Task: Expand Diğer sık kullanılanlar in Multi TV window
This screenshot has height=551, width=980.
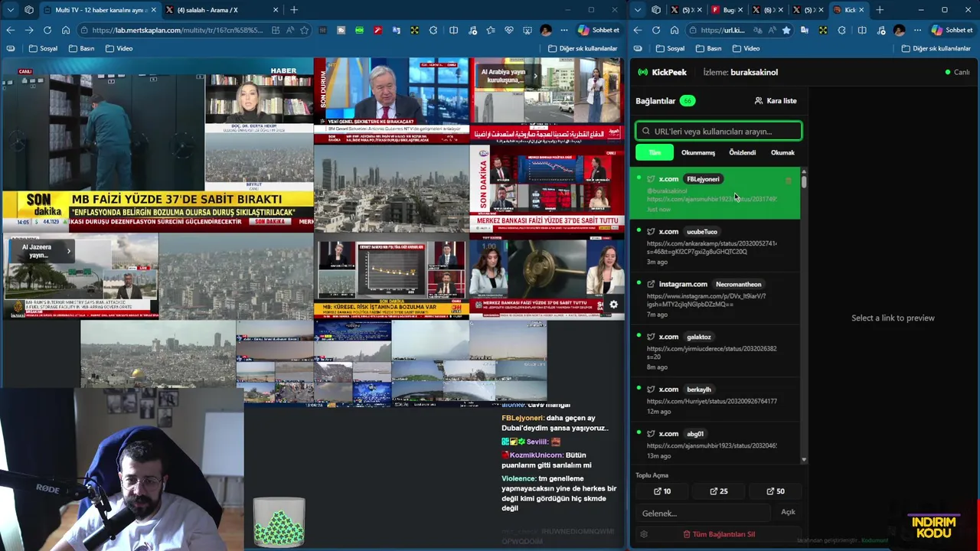Action: coord(583,48)
